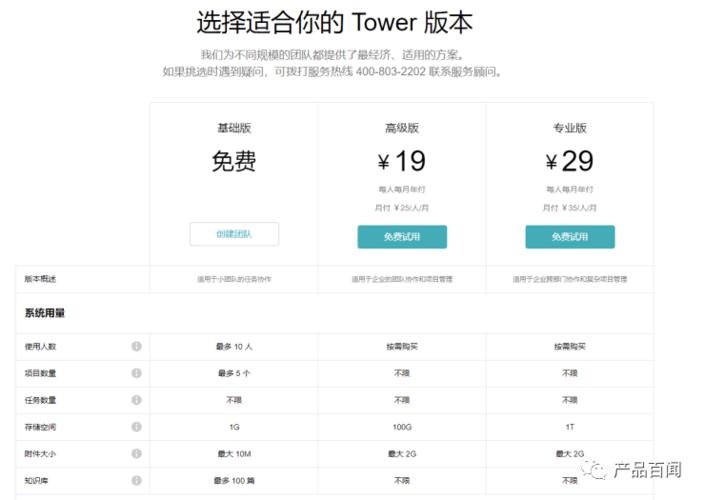
Task: Click the 月付 ¥25/人/月 text
Action: 402,208
